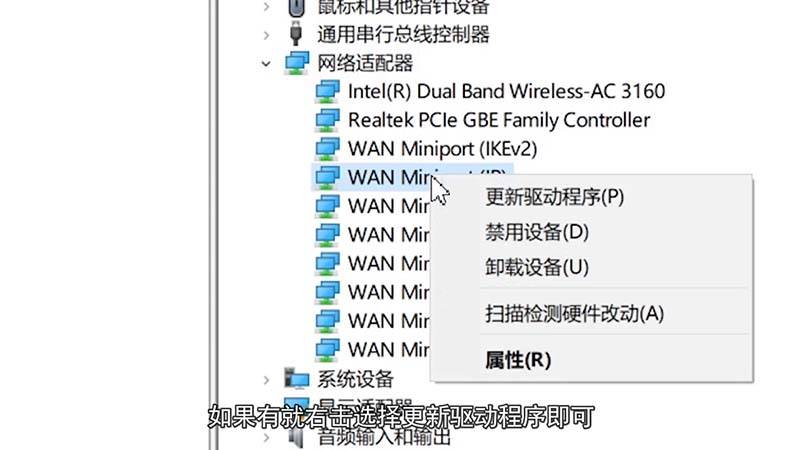Screen dimensions: 800x450
Task: Expand the 通用串行总线控制器 node
Action: [266, 35]
